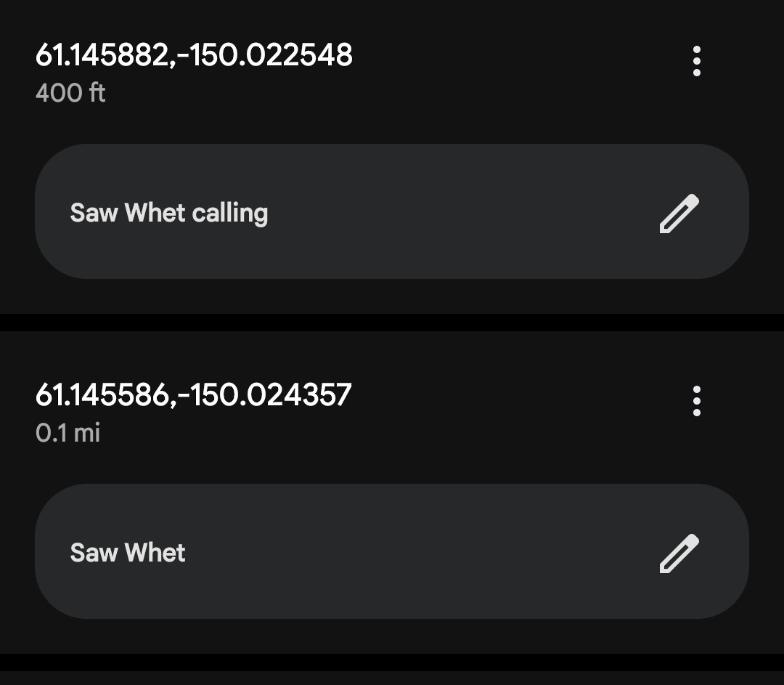Expand the overflow menu above the lower "Saw Whet" note
Screen dimensions: 784x685
pyautogui.click(x=696, y=401)
